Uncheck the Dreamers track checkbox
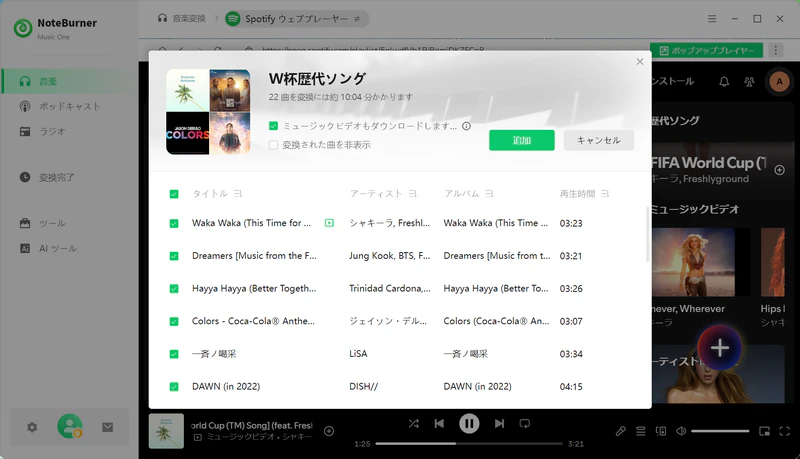The width and height of the screenshot is (800, 459). click(x=174, y=256)
